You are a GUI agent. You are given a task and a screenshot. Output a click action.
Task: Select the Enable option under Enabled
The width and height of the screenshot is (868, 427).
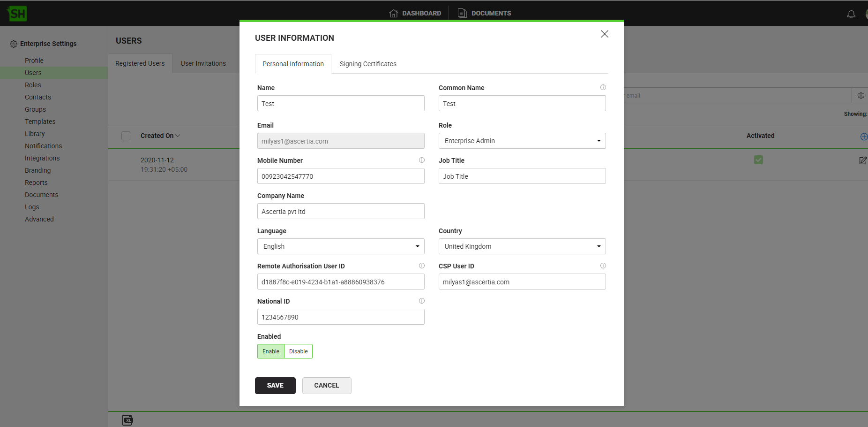(271, 351)
